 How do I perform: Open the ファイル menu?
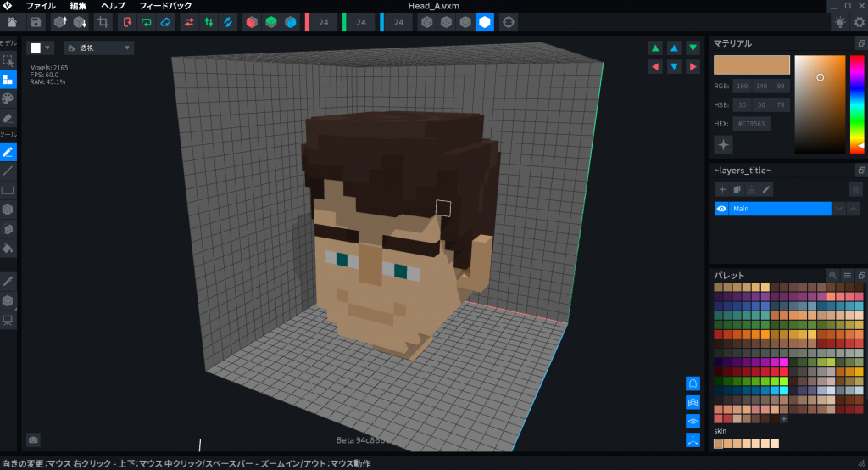click(x=41, y=6)
